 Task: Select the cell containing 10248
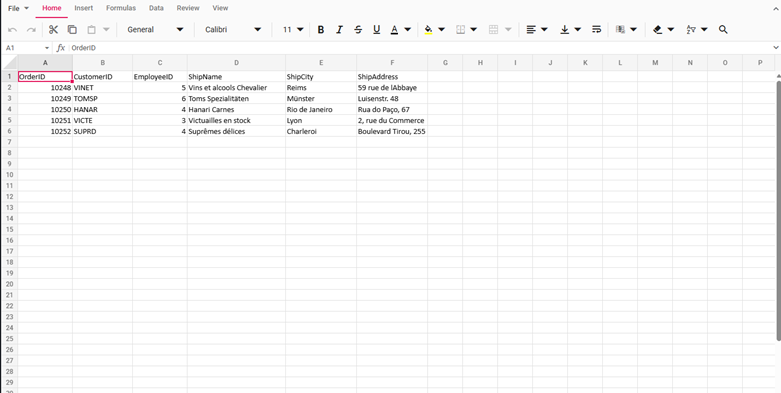click(45, 88)
